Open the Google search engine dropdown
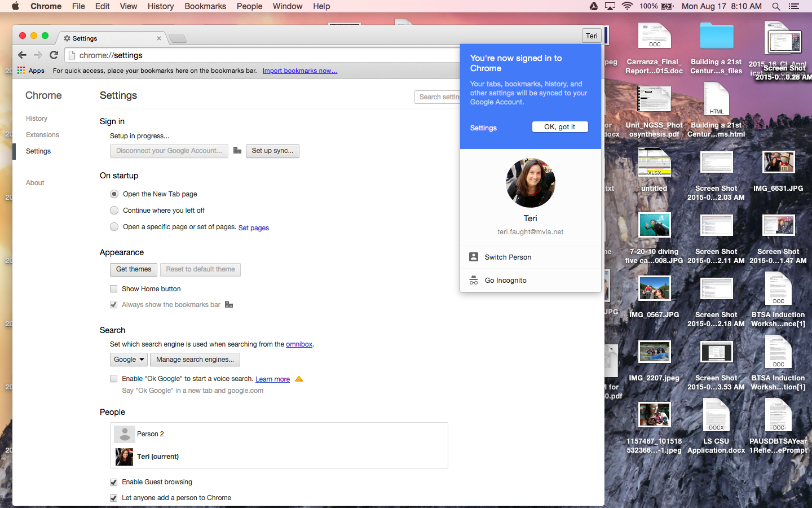This screenshot has height=508, width=812. point(129,360)
